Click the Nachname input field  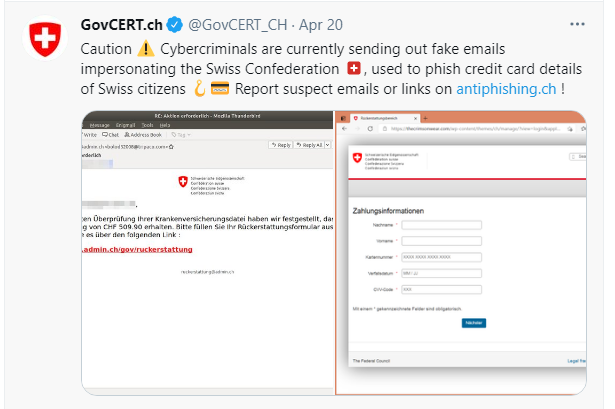pos(441,225)
